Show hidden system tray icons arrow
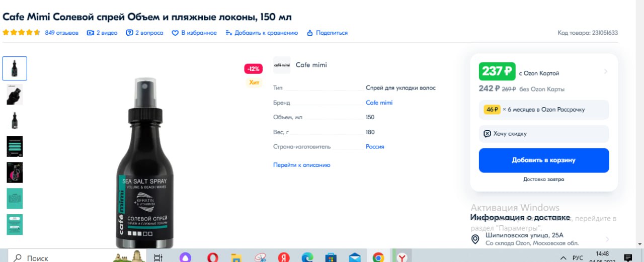Image resolution: width=644 pixels, height=262 pixels. pos(565,257)
